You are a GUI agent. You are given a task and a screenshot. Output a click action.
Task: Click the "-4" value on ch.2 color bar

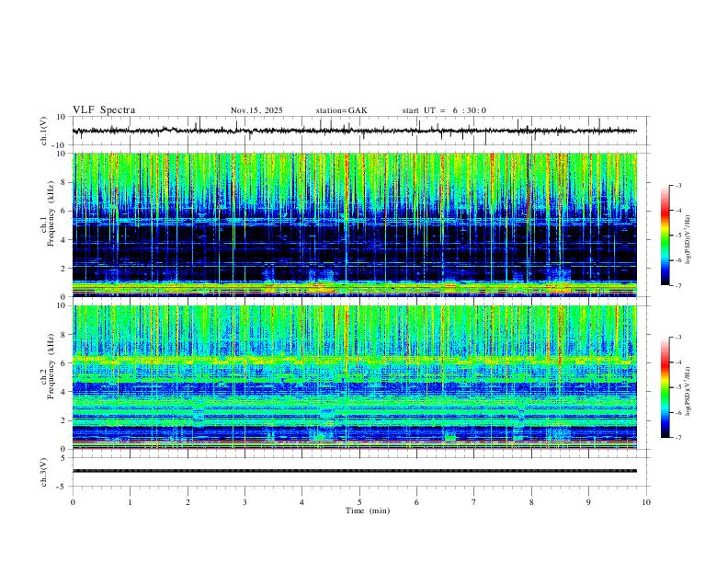click(678, 362)
